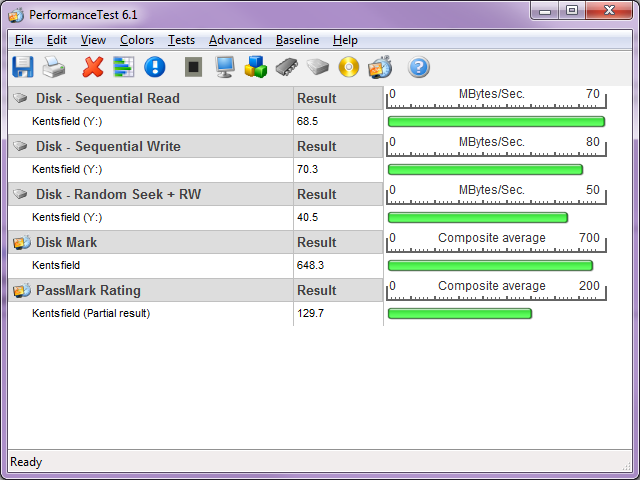Maximize the PerformanceTest window
Screen dimensions: 640x480
572,10
